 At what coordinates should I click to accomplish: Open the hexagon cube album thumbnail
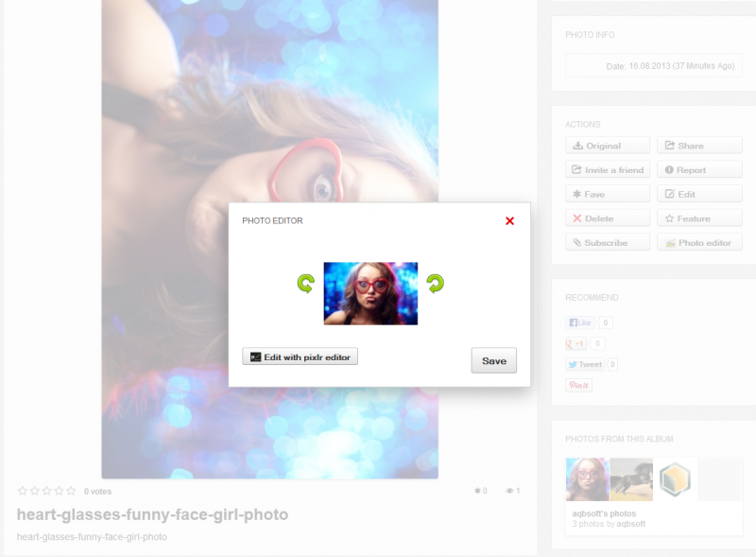click(x=675, y=479)
